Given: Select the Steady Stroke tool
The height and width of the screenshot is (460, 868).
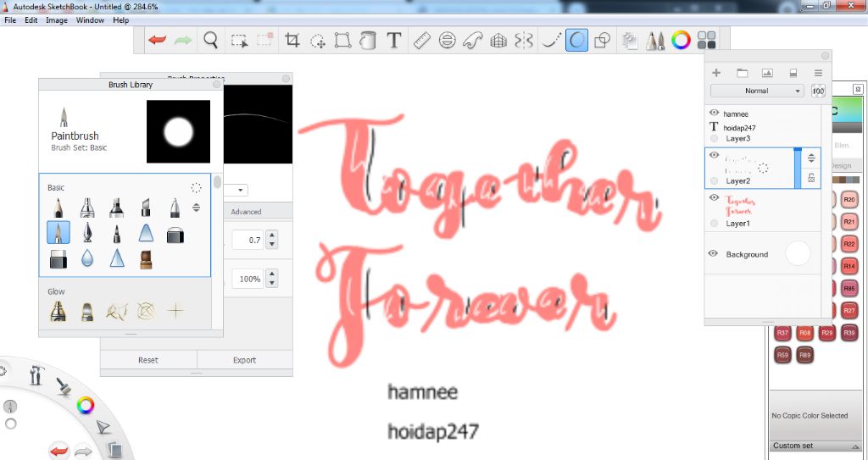Looking at the screenshot, I should 551,41.
